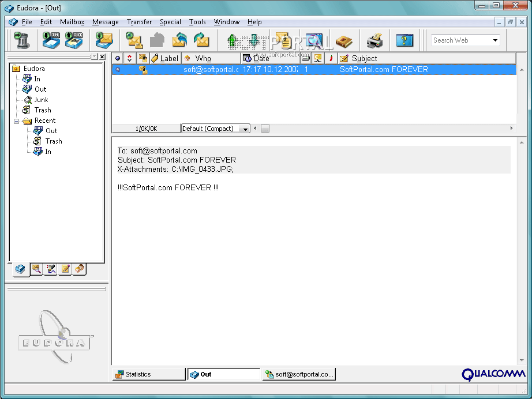This screenshot has height=399, width=532.
Task: Switch to the Mailboxes tab icon
Action: click(x=20, y=269)
